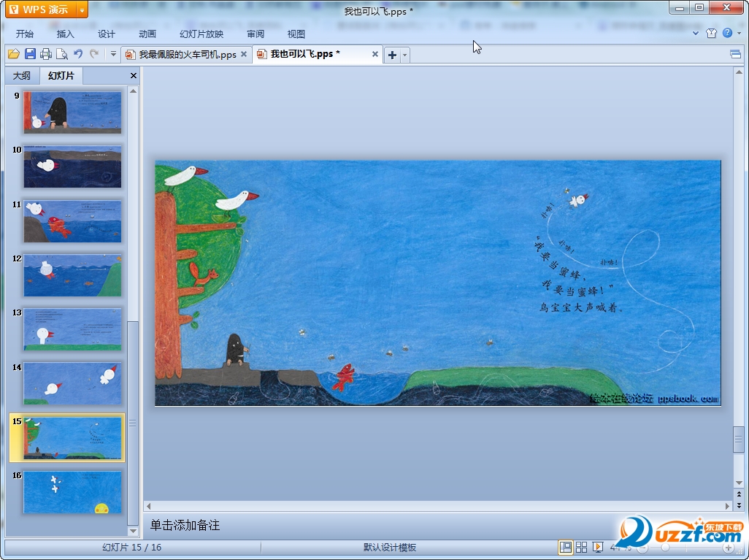
Task: Open the 设计 menu tab
Action: click(107, 34)
